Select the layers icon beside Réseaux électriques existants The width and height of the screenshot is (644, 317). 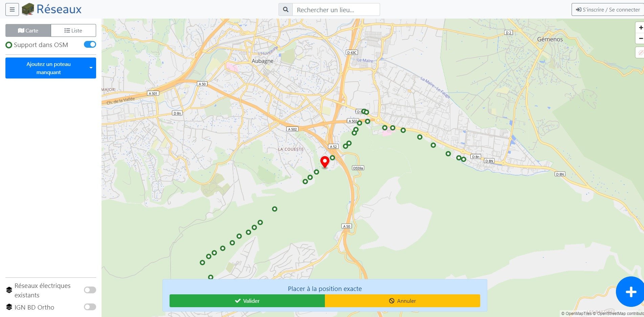point(8,290)
